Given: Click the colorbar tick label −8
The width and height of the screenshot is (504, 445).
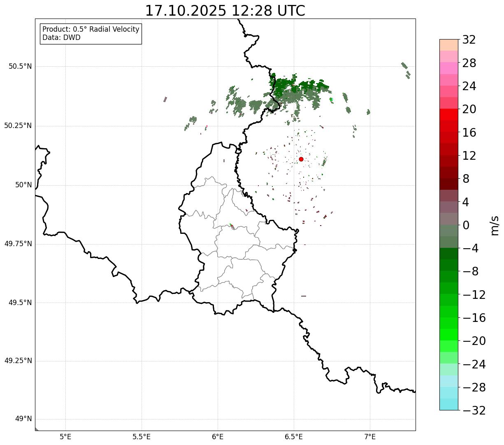Looking at the screenshot, I should [x=470, y=272].
